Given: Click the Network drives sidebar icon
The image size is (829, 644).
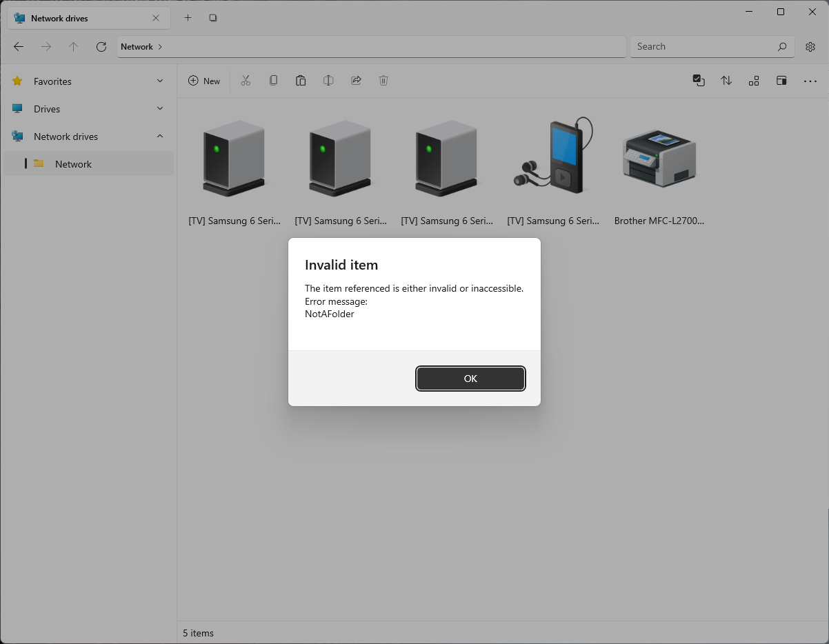Looking at the screenshot, I should click(x=17, y=137).
